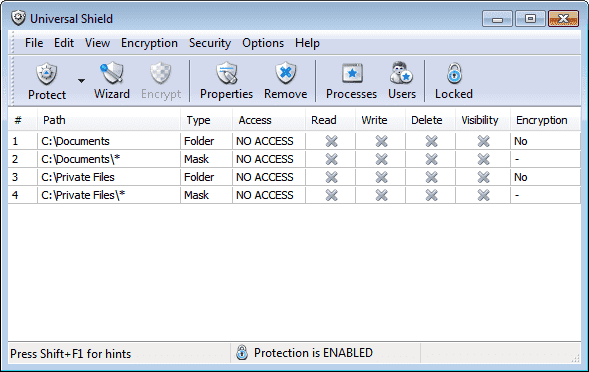The image size is (589, 372).
Task: Launch the Wizard tool
Action: [x=112, y=81]
